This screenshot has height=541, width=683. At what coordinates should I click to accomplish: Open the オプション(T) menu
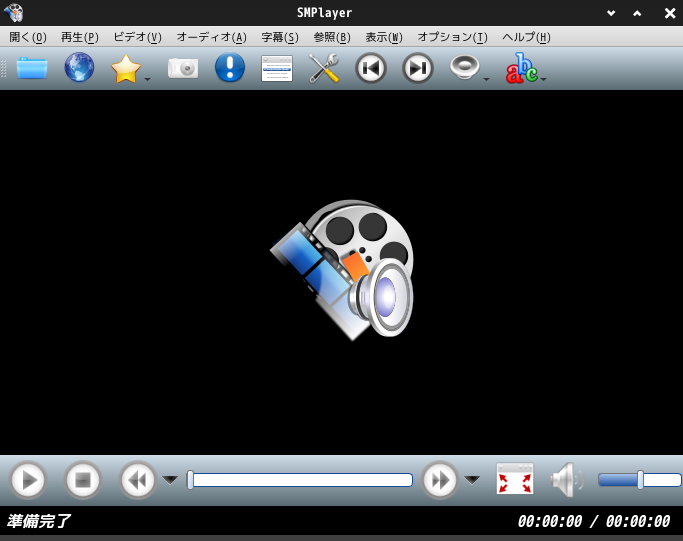[x=453, y=37]
